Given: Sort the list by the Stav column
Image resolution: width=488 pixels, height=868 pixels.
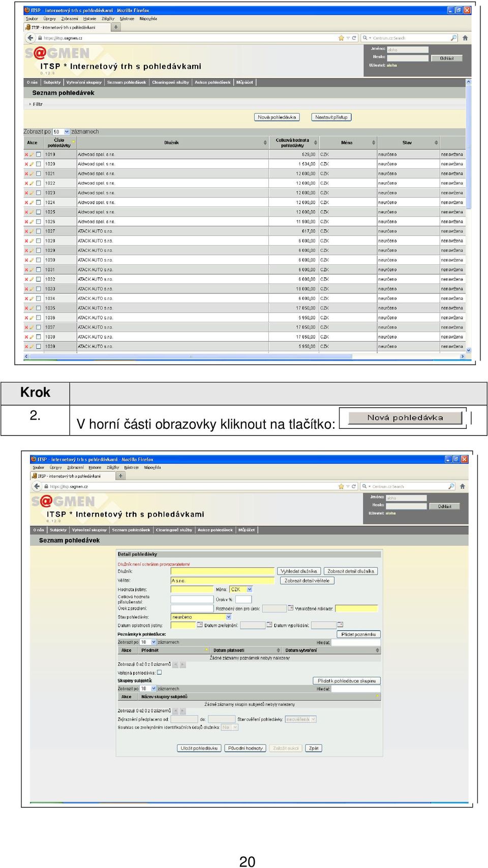Looking at the screenshot, I should 408,143.
